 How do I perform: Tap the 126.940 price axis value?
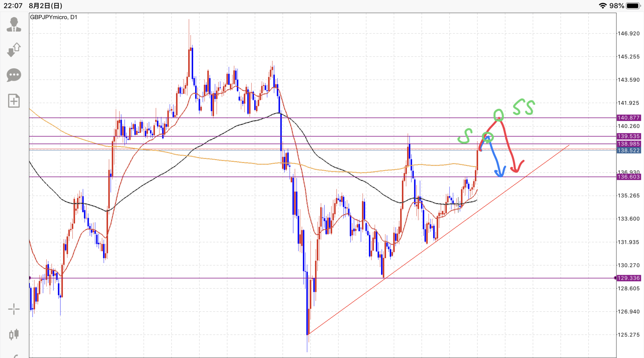coord(629,312)
